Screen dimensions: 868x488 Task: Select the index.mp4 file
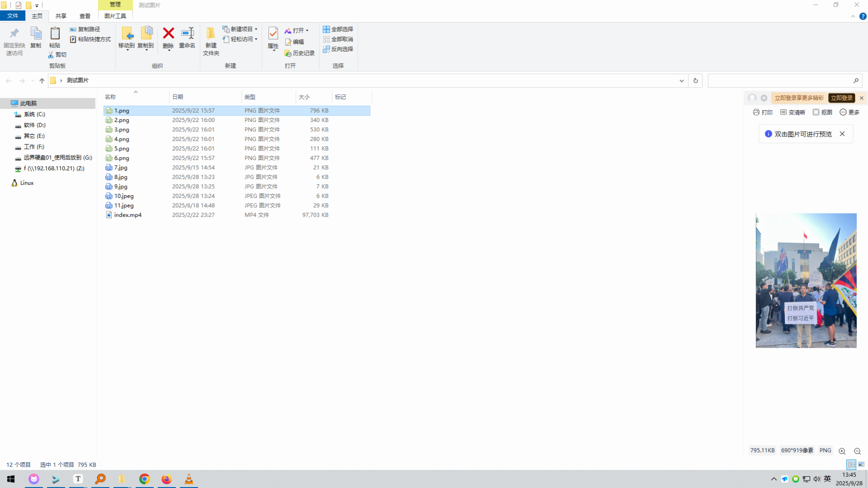[128, 215]
